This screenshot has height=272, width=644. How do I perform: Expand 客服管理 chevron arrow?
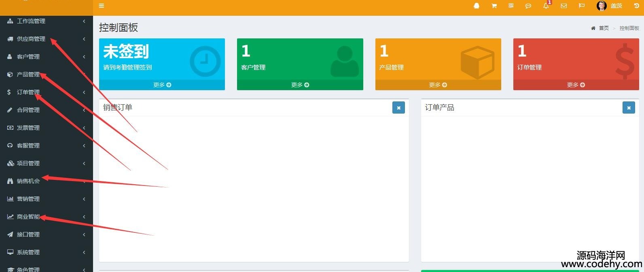(x=84, y=145)
